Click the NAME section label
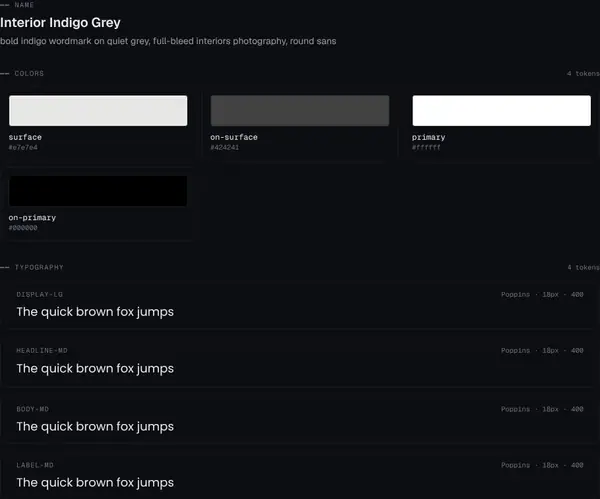This screenshot has height=499, width=600. 24,5
